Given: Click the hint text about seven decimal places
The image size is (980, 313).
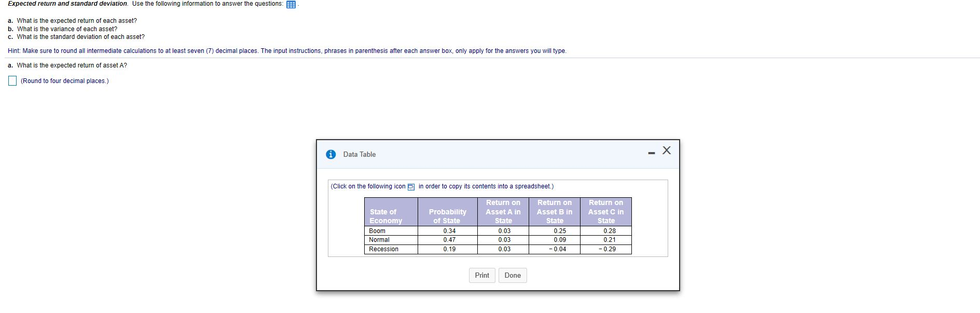Looking at the screenshot, I should pos(287,51).
